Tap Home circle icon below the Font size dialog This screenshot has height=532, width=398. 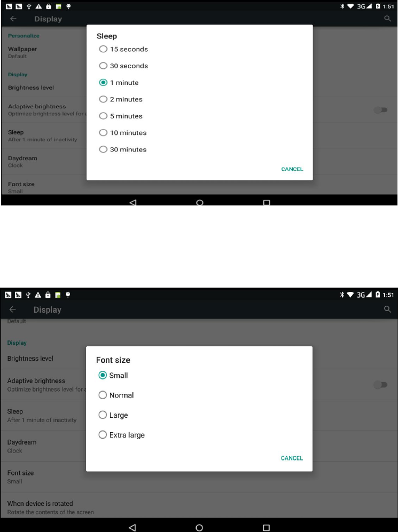point(199,528)
